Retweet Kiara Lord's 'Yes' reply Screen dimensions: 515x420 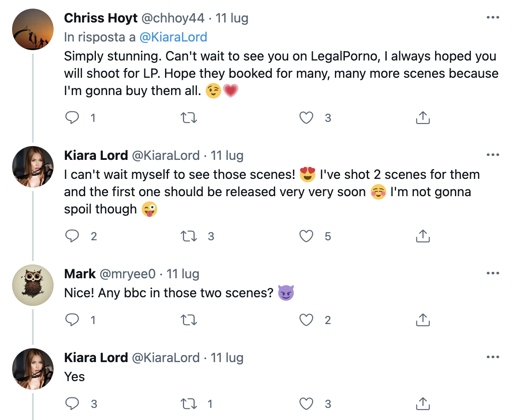pyautogui.click(x=189, y=404)
